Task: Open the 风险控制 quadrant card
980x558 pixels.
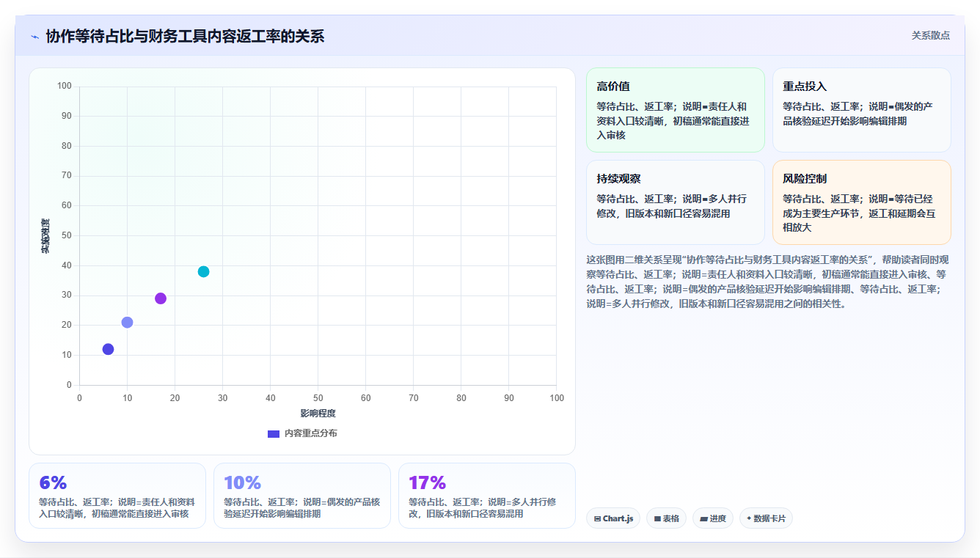Action: click(x=862, y=202)
